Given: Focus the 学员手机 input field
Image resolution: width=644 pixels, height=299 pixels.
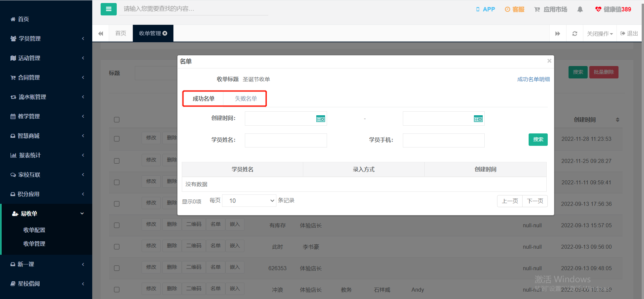Looking at the screenshot, I should [x=443, y=140].
